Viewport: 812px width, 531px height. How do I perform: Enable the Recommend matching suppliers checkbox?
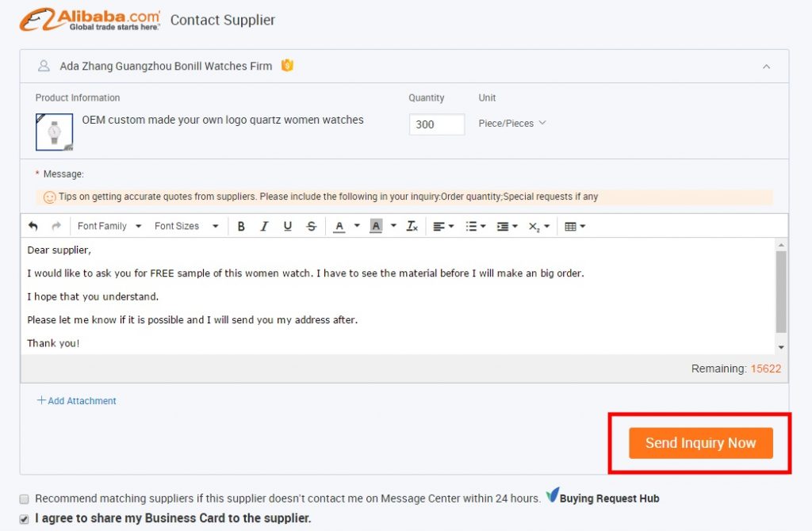[24, 499]
